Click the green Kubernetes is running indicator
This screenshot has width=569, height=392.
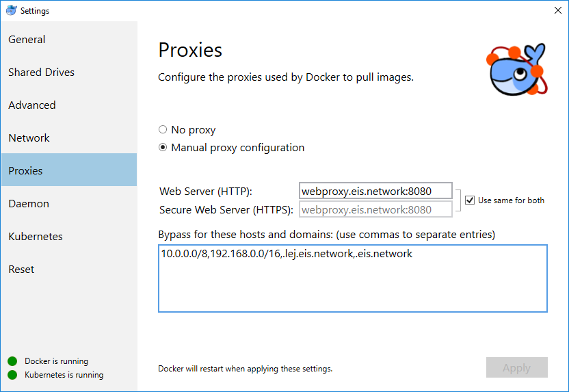click(x=12, y=375)
